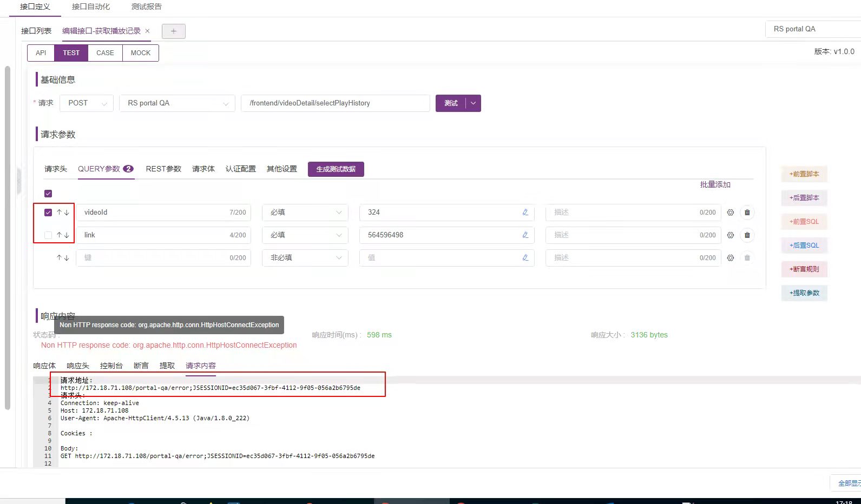
Task: Click edit pencil in empty value field
Action: coord(525,258)
